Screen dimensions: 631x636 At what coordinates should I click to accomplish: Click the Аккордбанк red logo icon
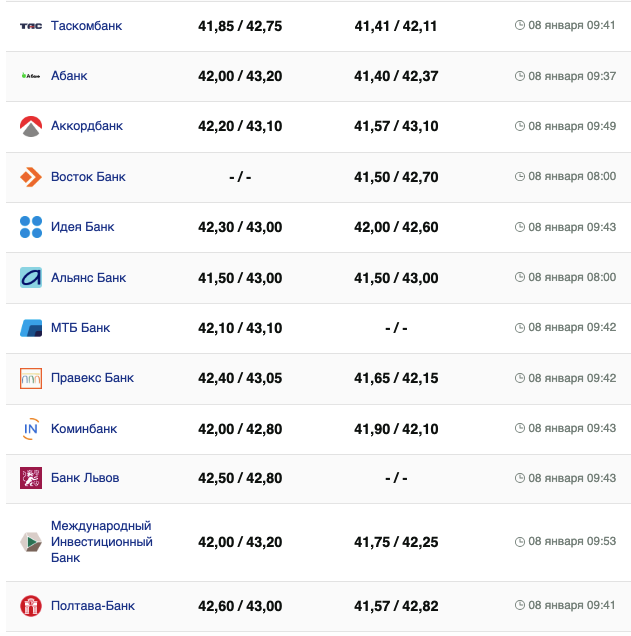coord(31,126)
